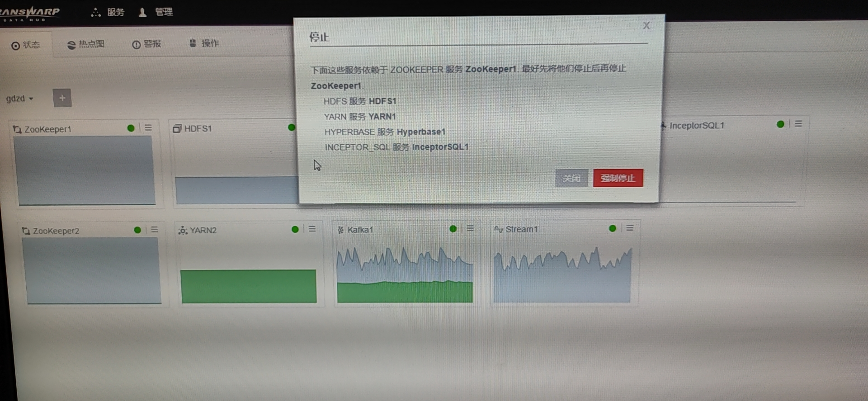Click the YARN2 service icon
Screen dimensions: 868x401
click(183, 231)
